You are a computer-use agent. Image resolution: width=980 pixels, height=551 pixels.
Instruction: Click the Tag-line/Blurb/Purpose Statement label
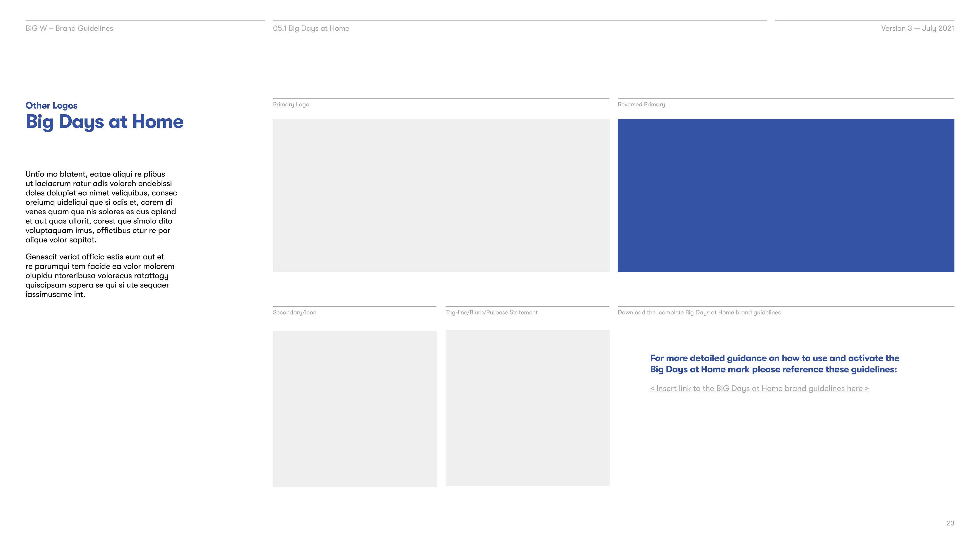click(x=491, y=312)
